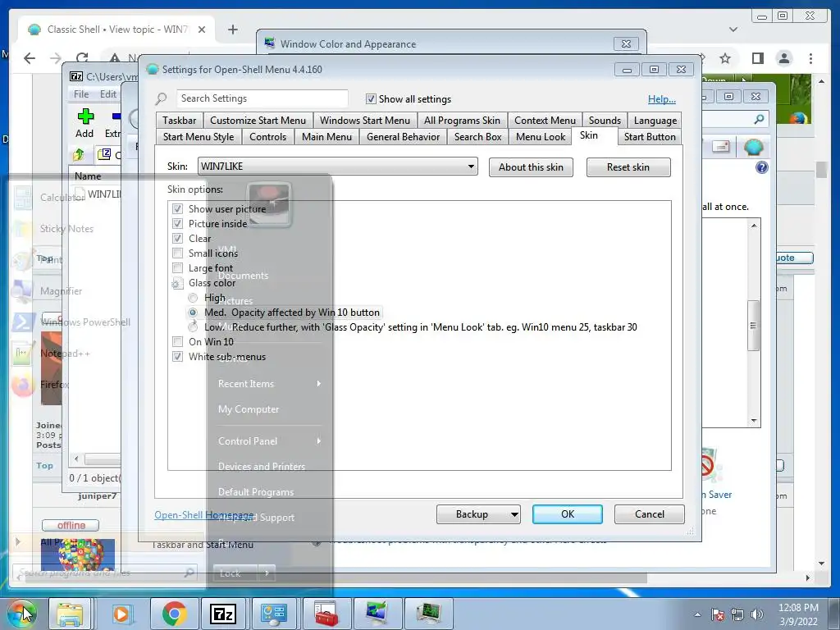Image resolution: width=840 pixels, height=630 pixels.
Task: Click the Start orb button on taskbar
Action: click(21, 614)
